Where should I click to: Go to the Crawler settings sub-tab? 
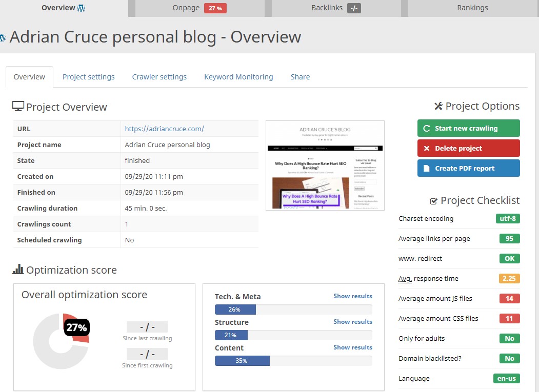[159, 77]
